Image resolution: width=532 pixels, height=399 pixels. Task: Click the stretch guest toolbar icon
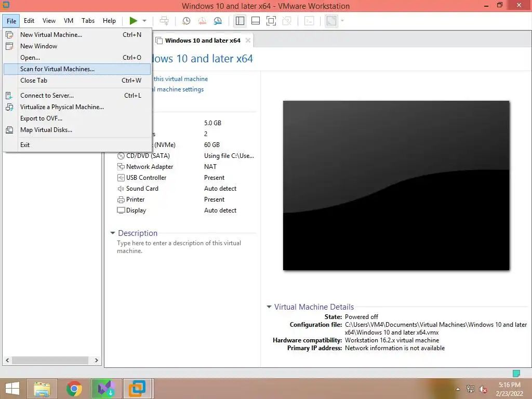(x=331, y=21)
